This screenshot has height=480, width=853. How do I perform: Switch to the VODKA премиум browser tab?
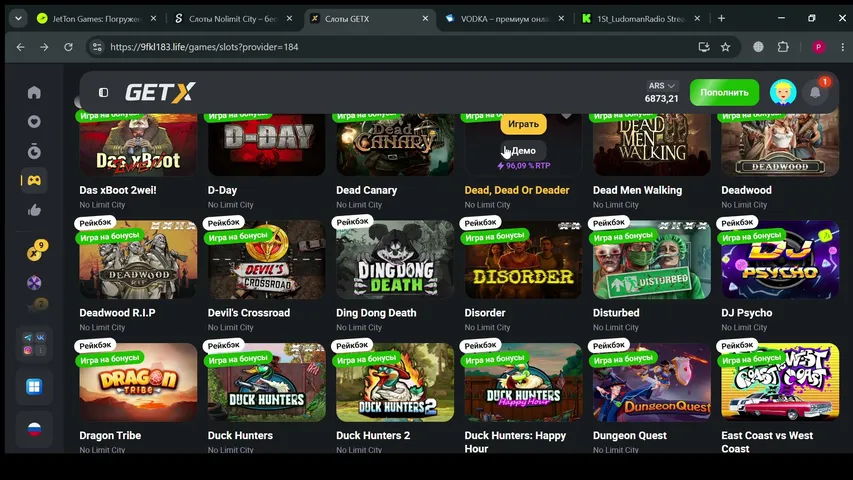click(504, 19)
